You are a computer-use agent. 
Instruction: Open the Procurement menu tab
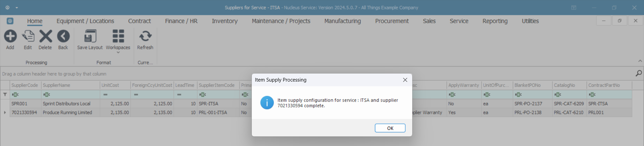(392, 21)
